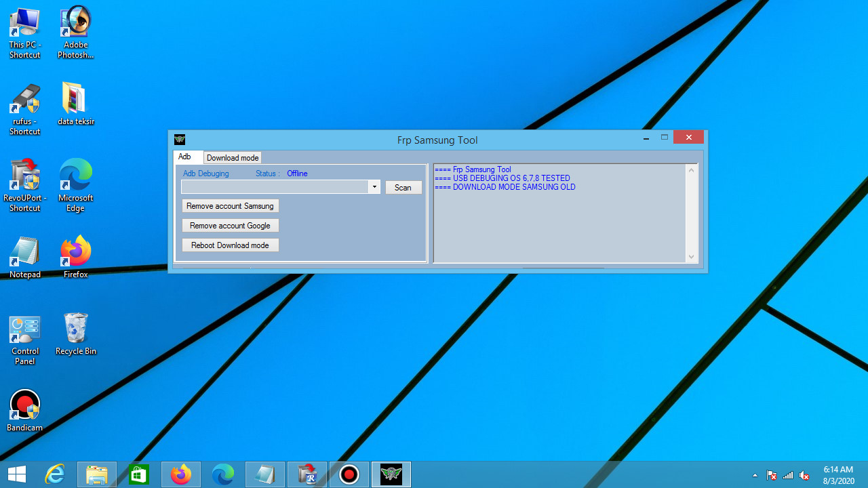Select Microsoft Edge desktop icon

click(x=76, y=186)
